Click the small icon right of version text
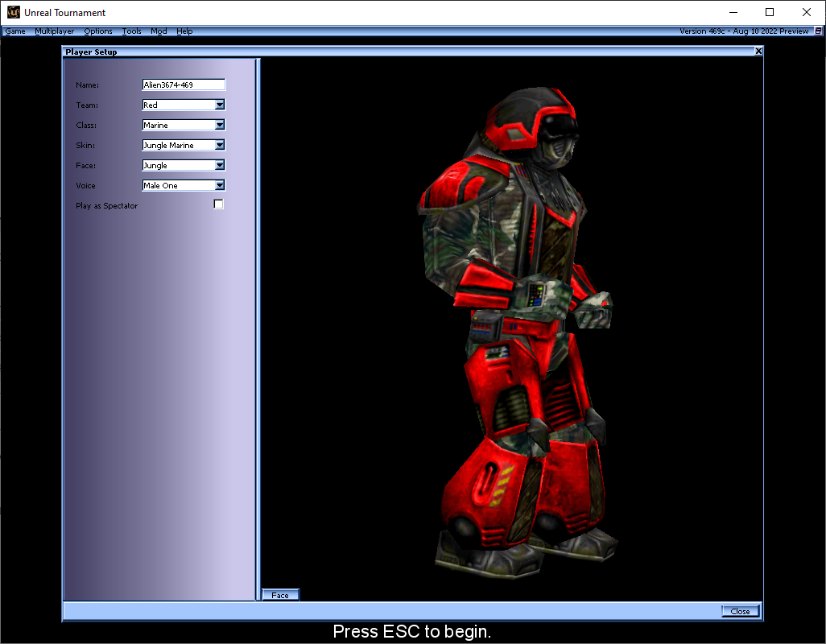826x644 pixels. [818, 31]
